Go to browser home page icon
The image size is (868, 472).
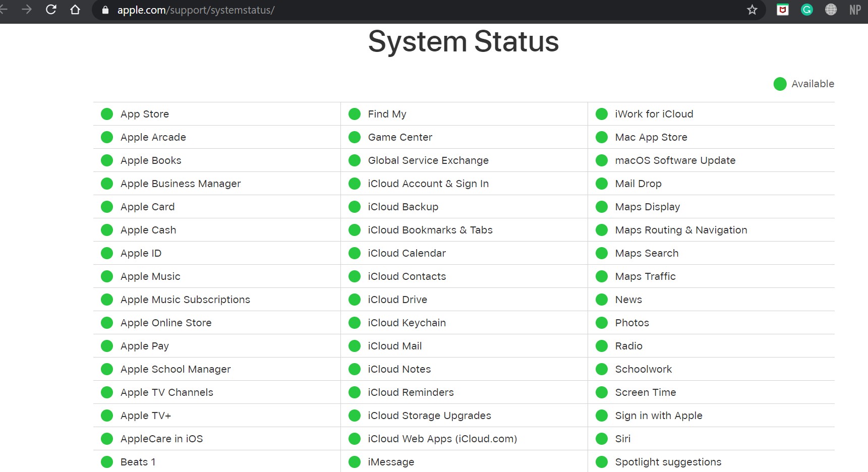[75, 10]
